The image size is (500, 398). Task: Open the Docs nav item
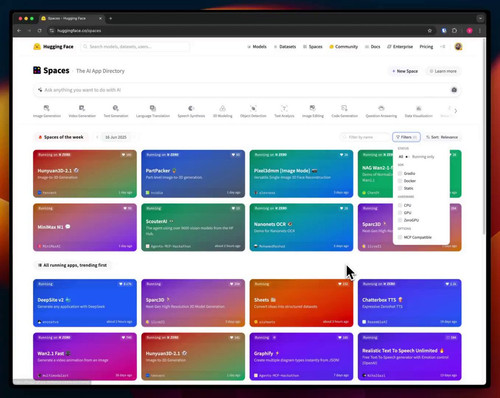coord(372,47)
